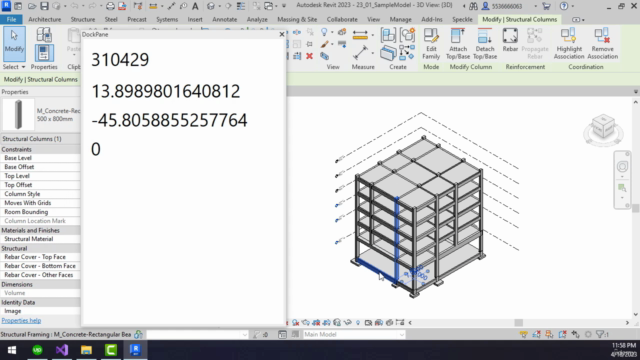
Task: Click the Rebar Cover - Top Face row
Action: point(40,257)
